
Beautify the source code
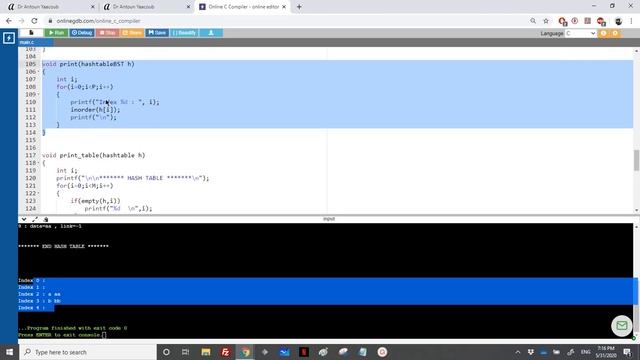184,33
